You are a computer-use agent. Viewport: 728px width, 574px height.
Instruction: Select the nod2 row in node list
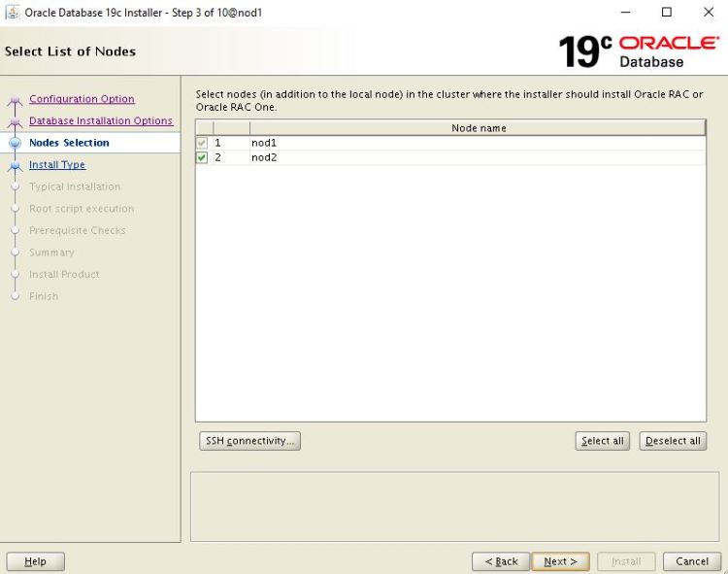pos(388,157)
